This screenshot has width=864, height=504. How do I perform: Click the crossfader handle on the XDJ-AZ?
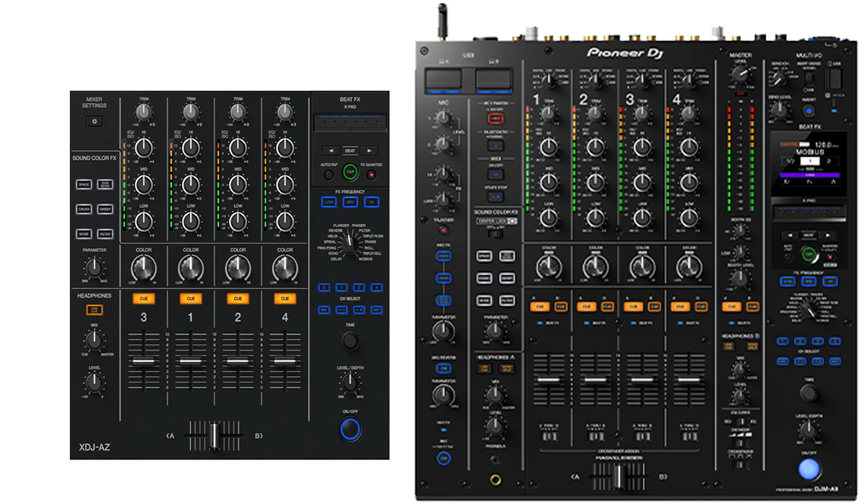coord(215,434)
